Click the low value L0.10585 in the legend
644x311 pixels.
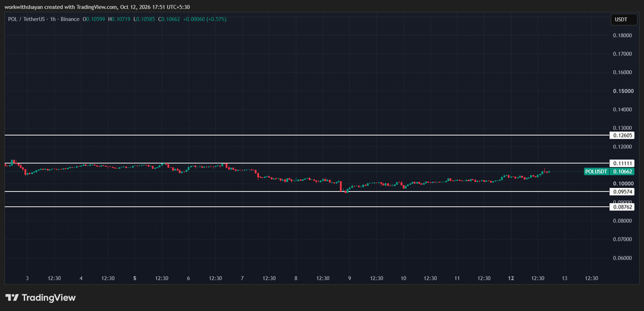(145, 19)
